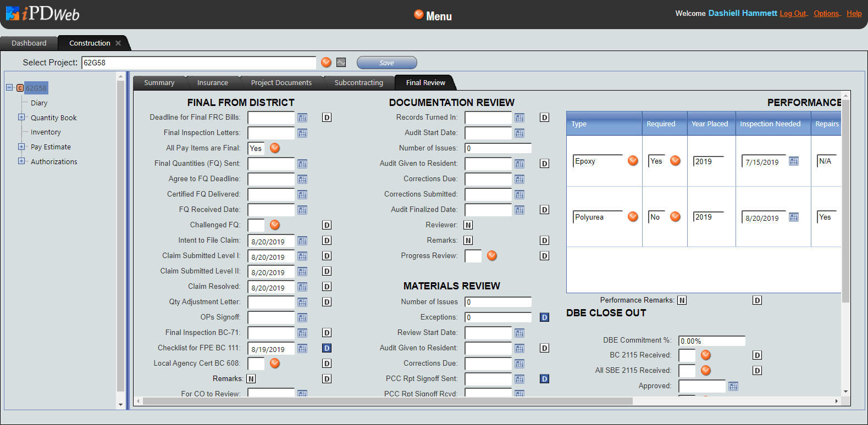Image resolution: width=868 pixels, height=425 pixels.
Task: Click the D icon beside Exceptions field
Action: point(544,317)
